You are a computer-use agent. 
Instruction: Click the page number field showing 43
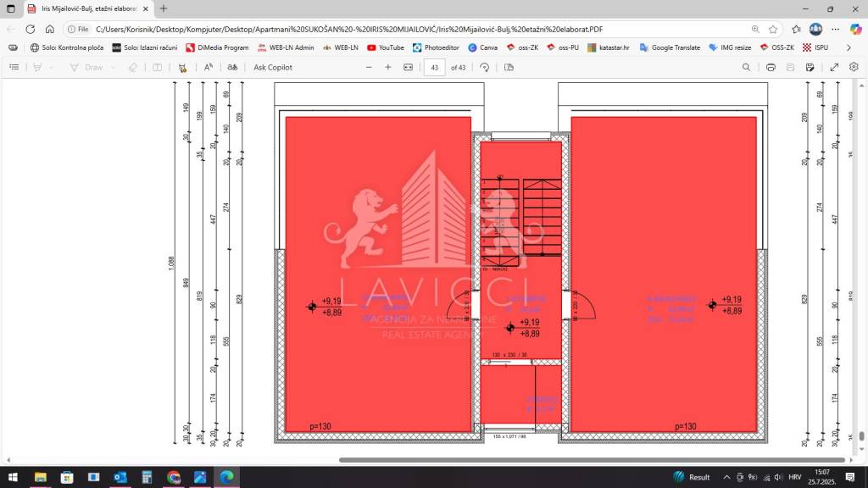coord(435,68)
